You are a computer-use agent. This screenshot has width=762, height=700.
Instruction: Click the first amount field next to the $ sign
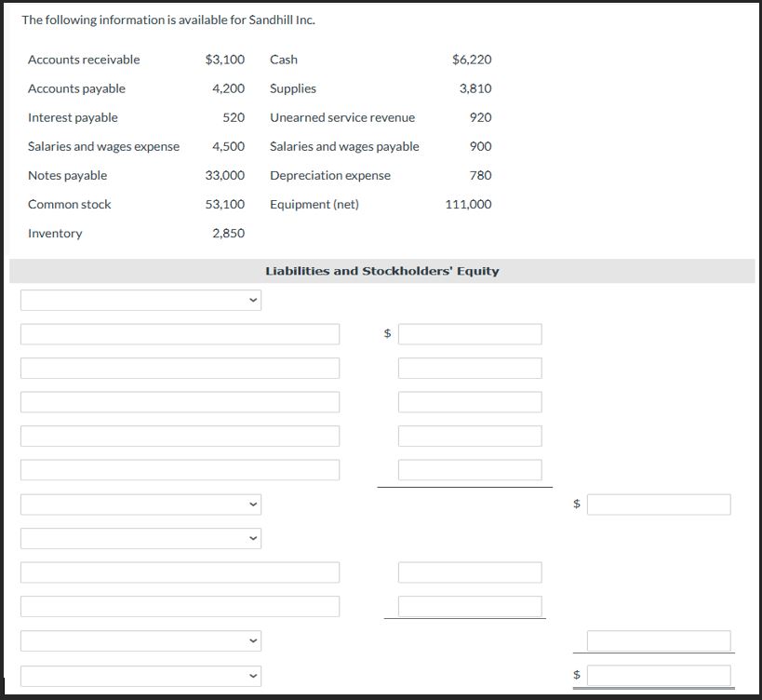pyautogui.click(x=470, y=334)
